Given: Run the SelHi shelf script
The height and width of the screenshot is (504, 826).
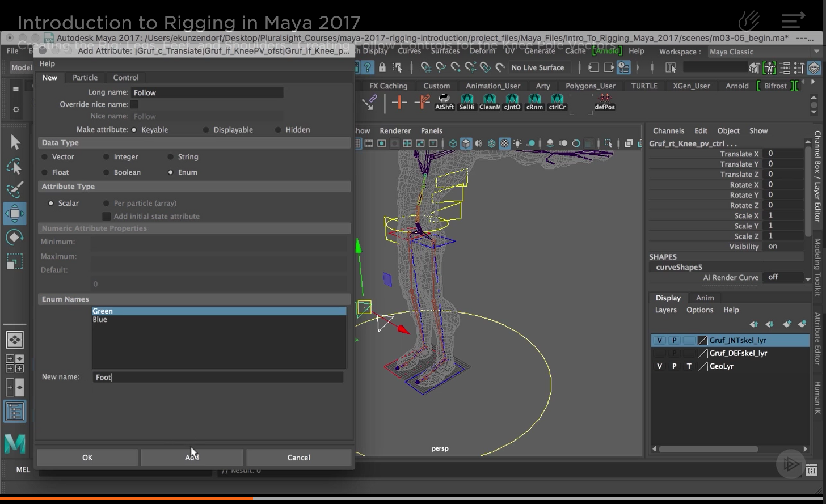Looking at the screenshot, I should click(467, 102).
